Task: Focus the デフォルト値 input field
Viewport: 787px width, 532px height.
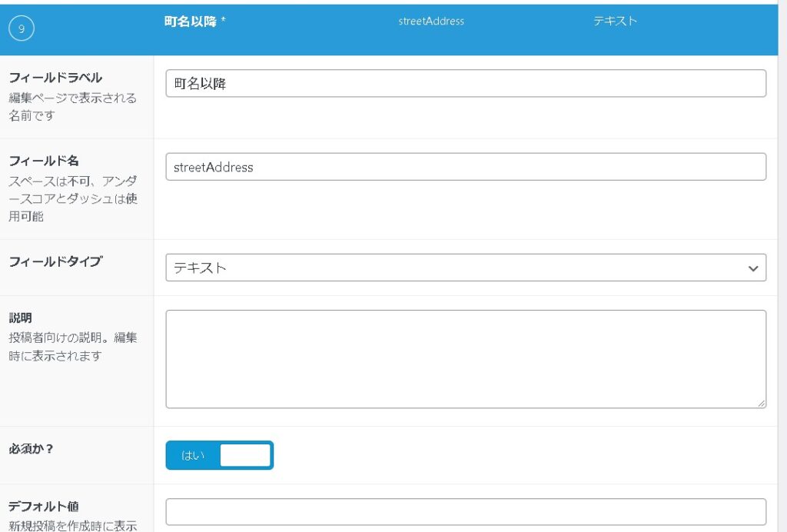Action: click(465, 511)
